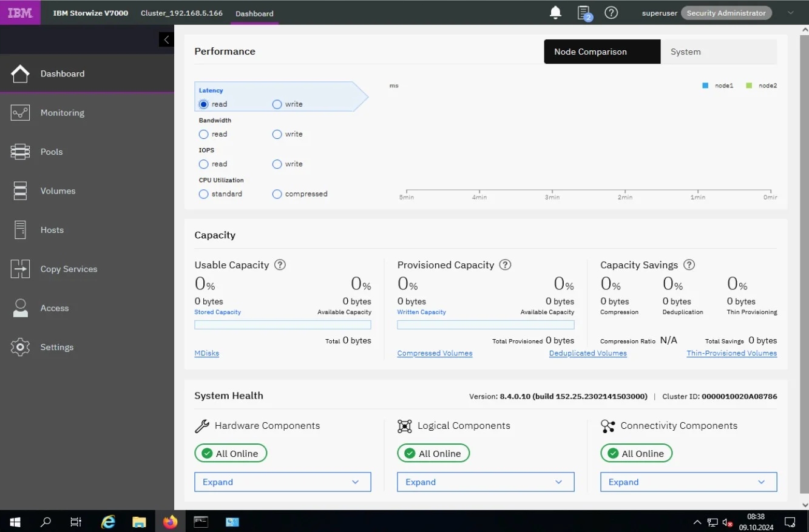Open superuser account menu chevron
The width and height of the screenshot is (809, 532).
coord(790,13)
